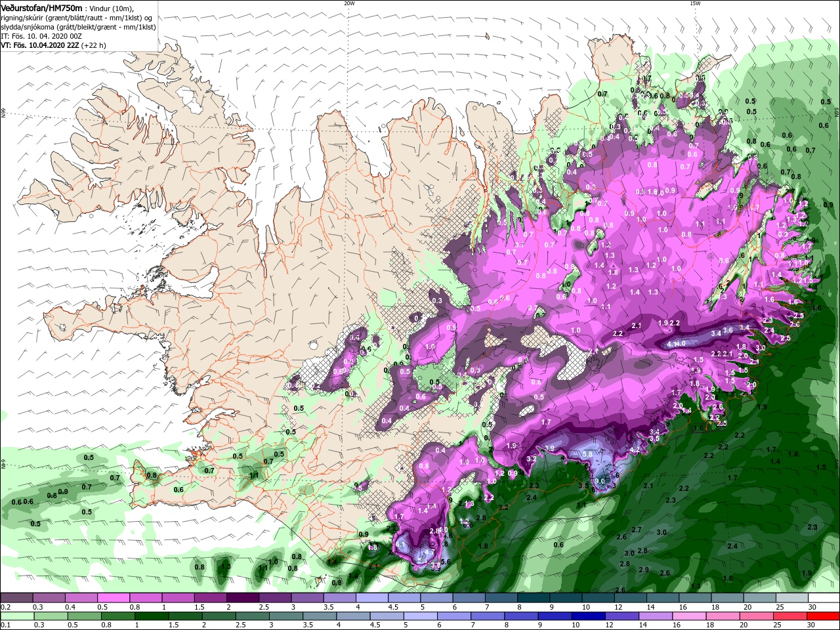Click the 15W longitude label
Image resolution: width=840 pixels, height=630 pixels.
[x=695, y=3]
